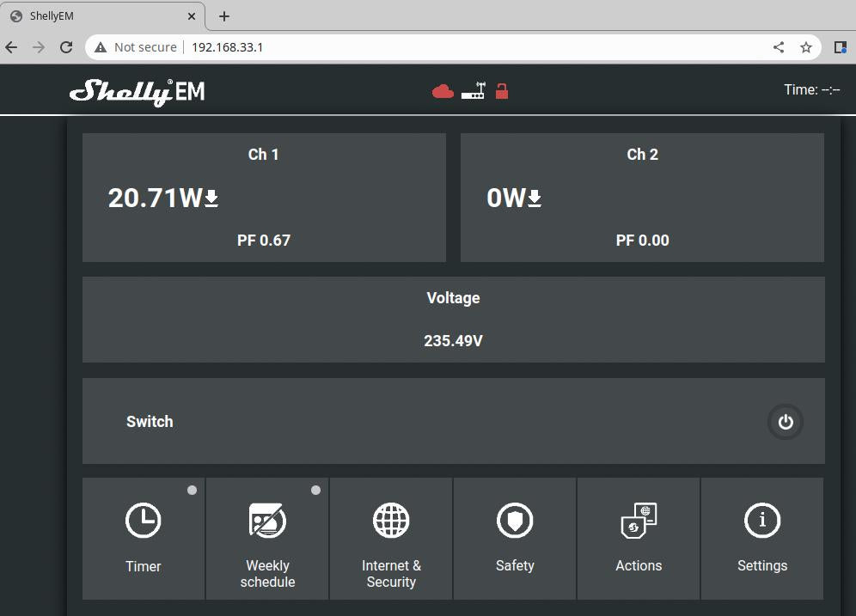Image resolution: width=856 pixels, height=616 pixels.
Task: Click the address bar showing 192.168.33.1
Action: pyautogui.click(x=430, y=47)
